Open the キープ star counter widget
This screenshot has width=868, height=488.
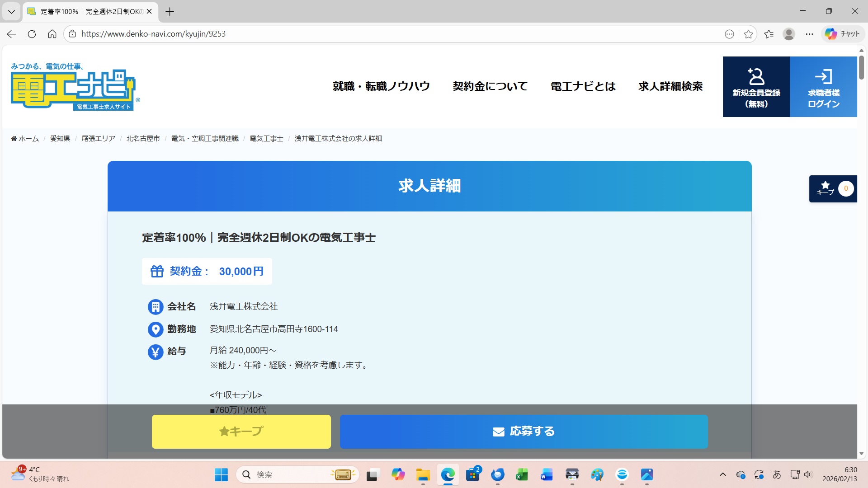[833, 189]
